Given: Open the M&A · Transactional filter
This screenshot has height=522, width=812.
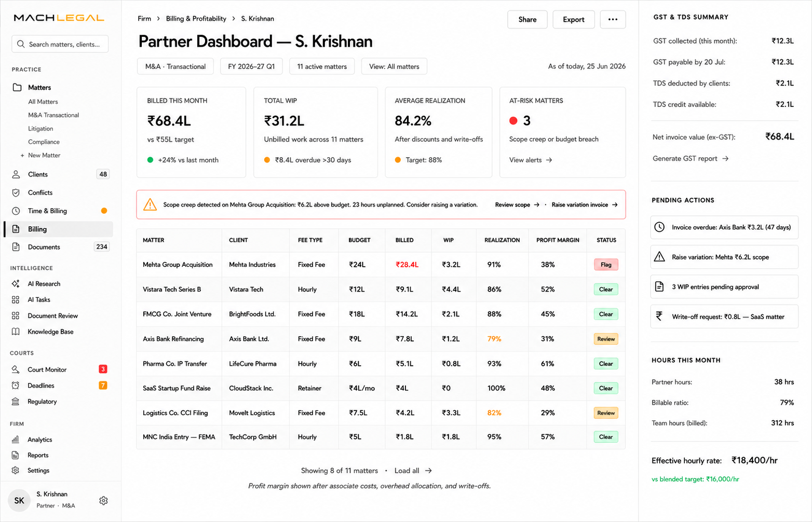Looking at the screenshot, I should [x=175, y=66].
